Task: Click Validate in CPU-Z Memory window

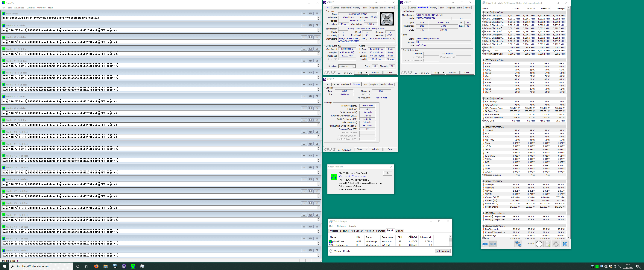Action: pos(376,149)
